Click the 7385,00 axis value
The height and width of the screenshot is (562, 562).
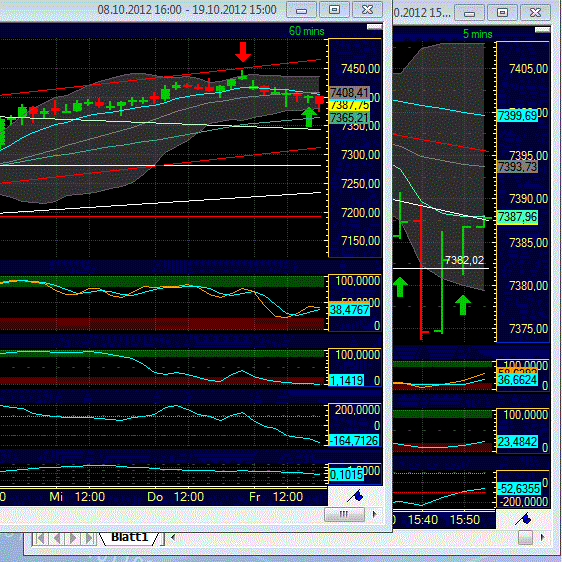(528, 243)
